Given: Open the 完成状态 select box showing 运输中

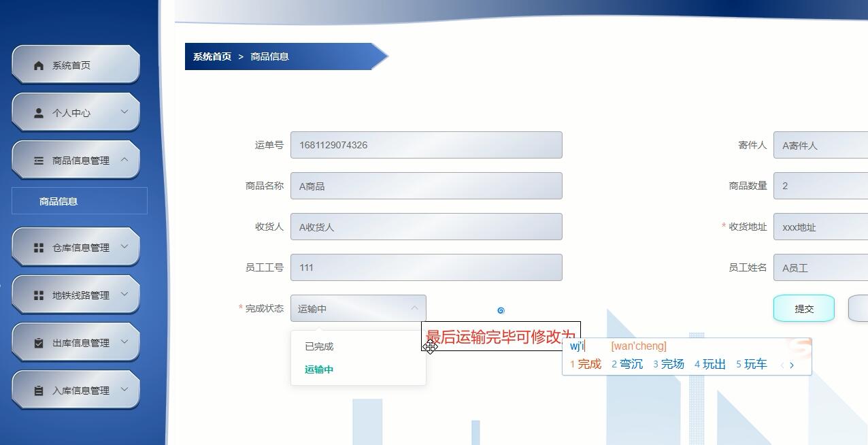Looking at the screenshot, I should tap(358, 308).
